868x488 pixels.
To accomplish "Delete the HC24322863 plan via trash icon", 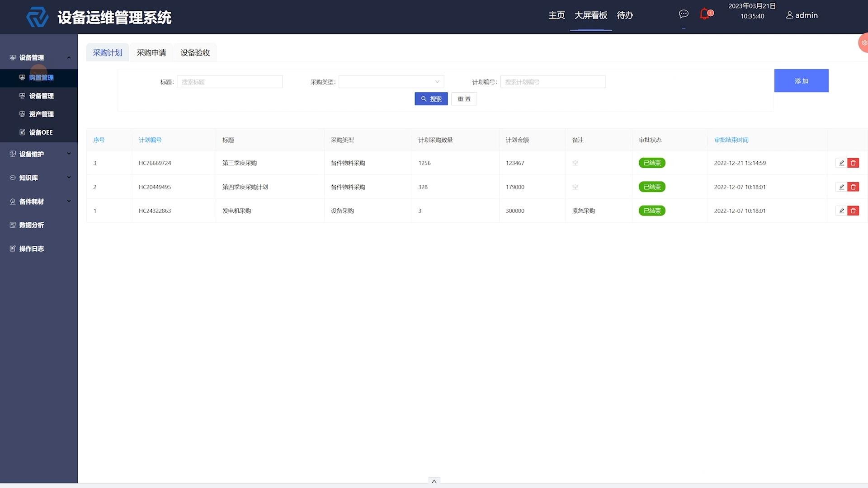I will click(853, 211).
